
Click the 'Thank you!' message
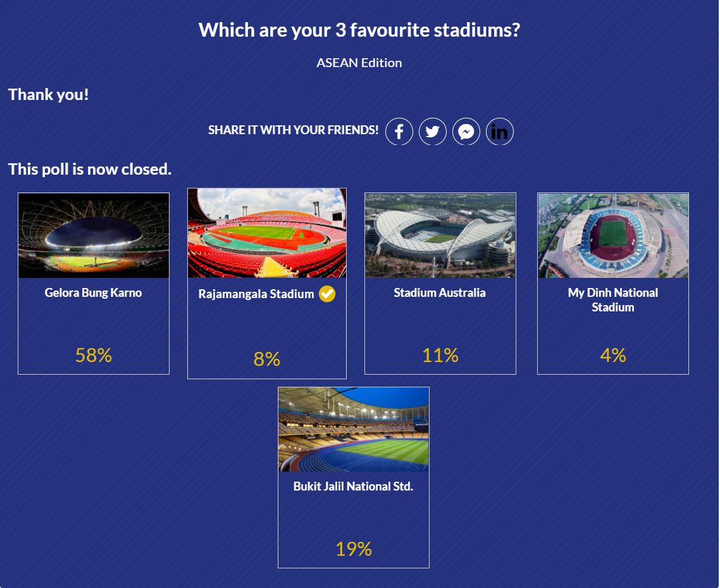49,94
